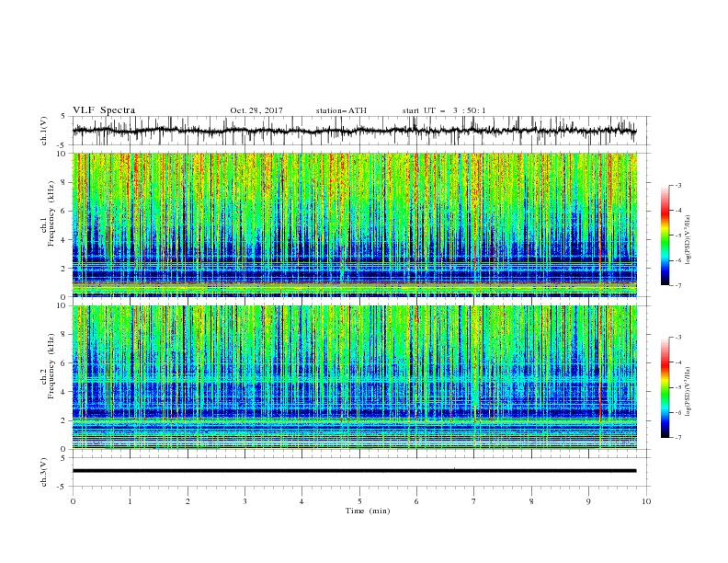Click the "ch.3(V)" axis label
728x563 pixels.
coord(44,472)
